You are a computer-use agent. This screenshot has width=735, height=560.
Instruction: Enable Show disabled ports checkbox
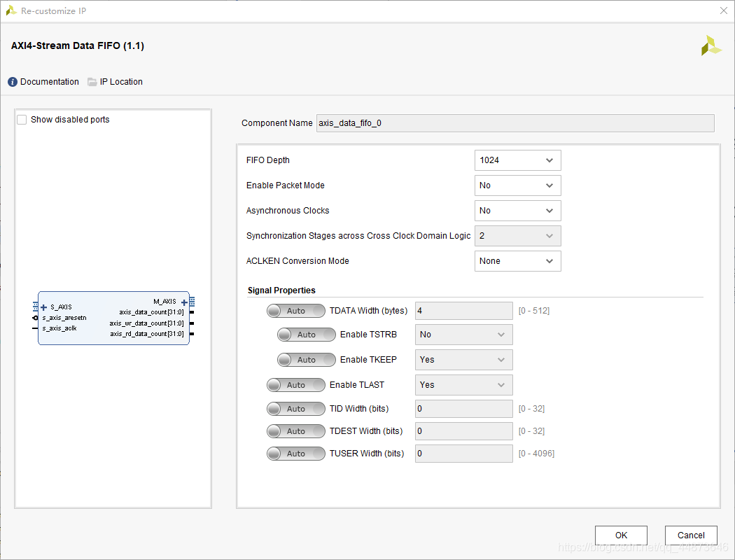22,120
